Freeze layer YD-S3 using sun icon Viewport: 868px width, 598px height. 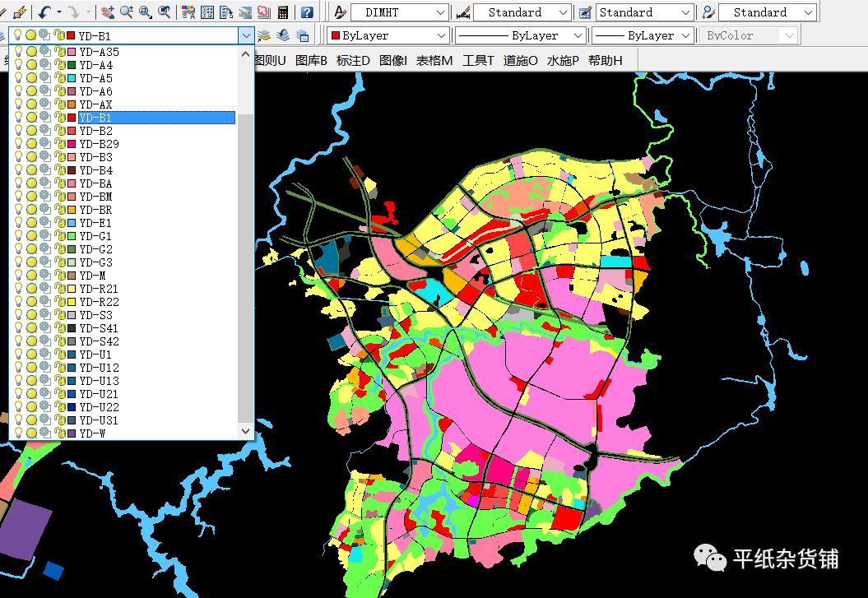tap(31, 315)
